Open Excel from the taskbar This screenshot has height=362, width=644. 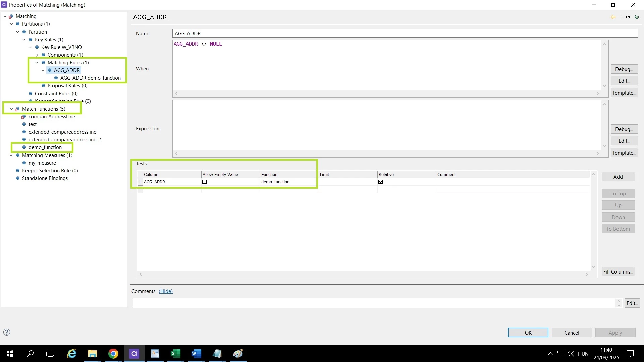tap(175, 354)
